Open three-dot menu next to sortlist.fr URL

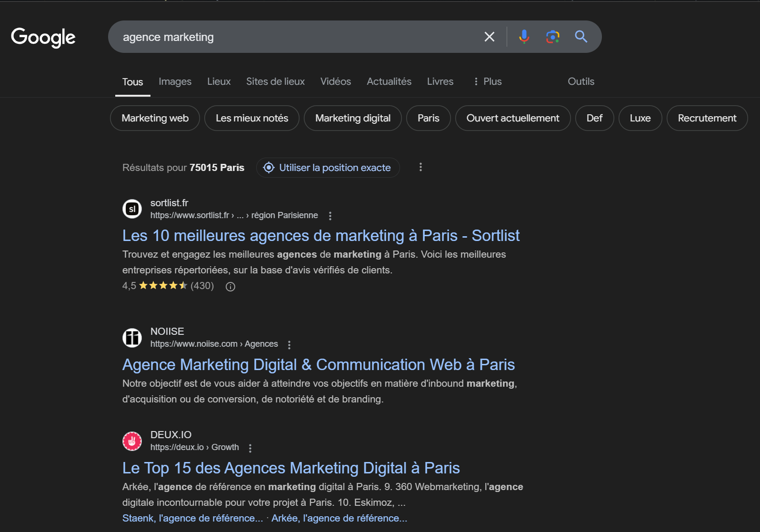(330, 216)
